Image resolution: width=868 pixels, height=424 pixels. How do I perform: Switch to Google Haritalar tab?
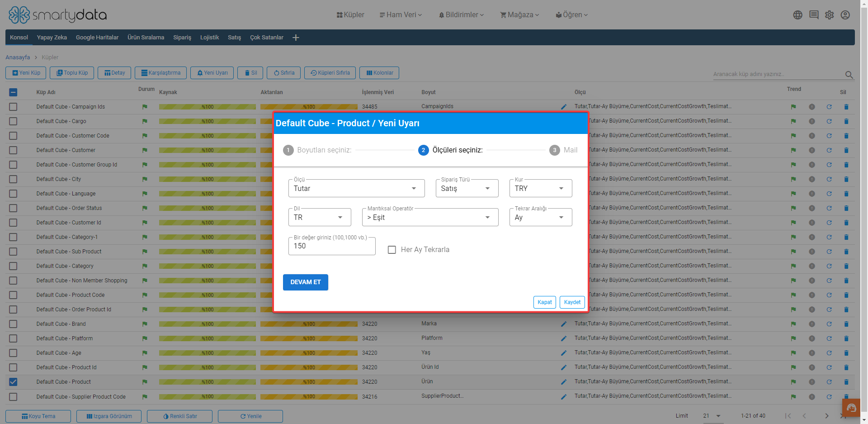pyautogui.click(x=97, y=38)
